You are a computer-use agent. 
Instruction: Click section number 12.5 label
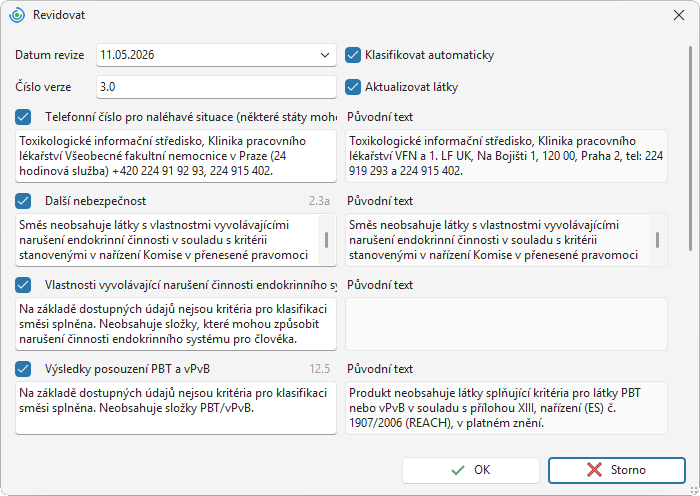[x=320, y=369]
